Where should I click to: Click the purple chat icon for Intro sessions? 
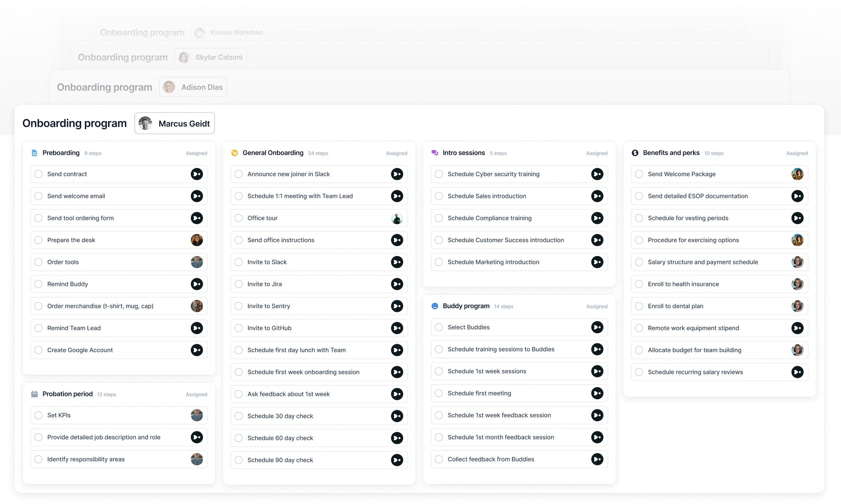435,153
